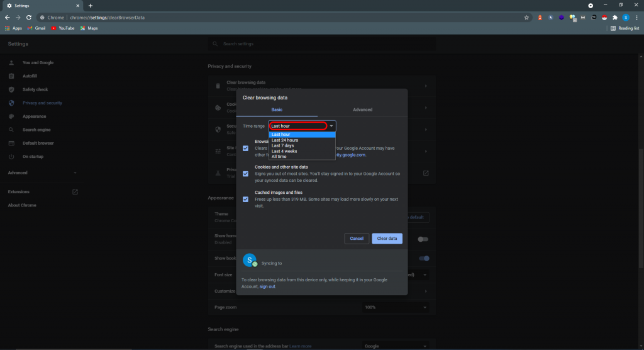Toggle the Show home button switch

pyautogui.click(x=423, y=239)
